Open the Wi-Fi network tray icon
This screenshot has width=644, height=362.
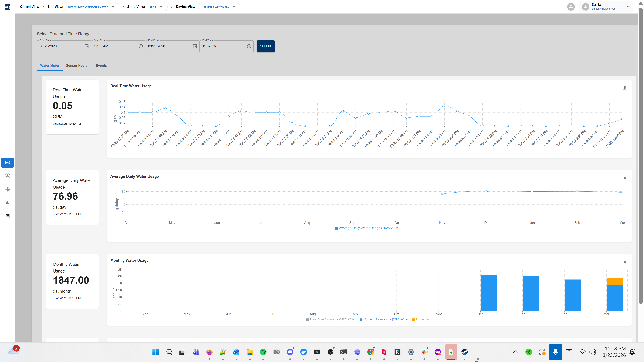click(582, 352)
